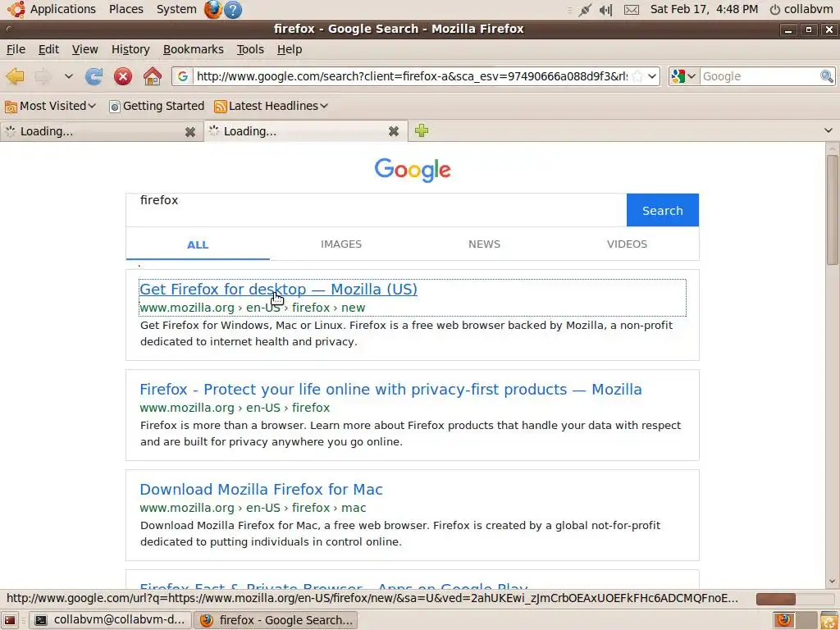Expand the Latest Headlines feed

click(271, 106)
